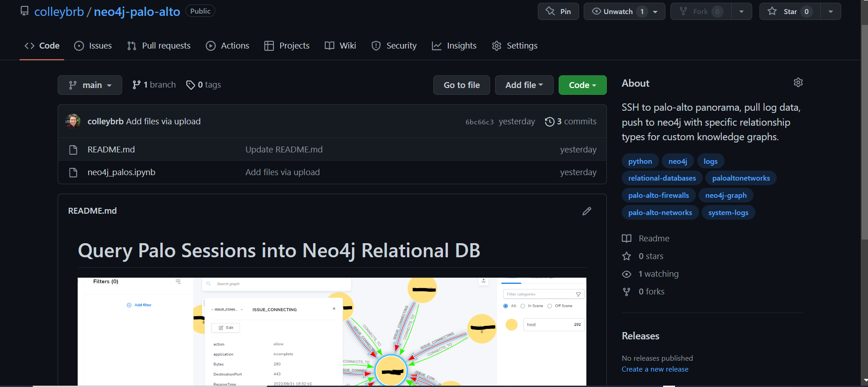Screen dimensions: 868x387
Task: View the 0 tags link
Action: 203,85
